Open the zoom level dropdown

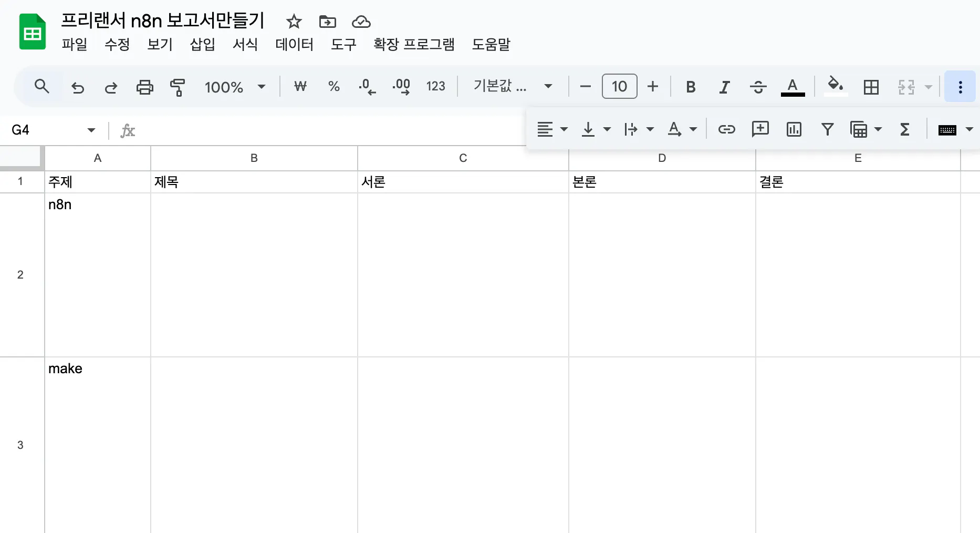pyautogui.click(x=235, y=87)
